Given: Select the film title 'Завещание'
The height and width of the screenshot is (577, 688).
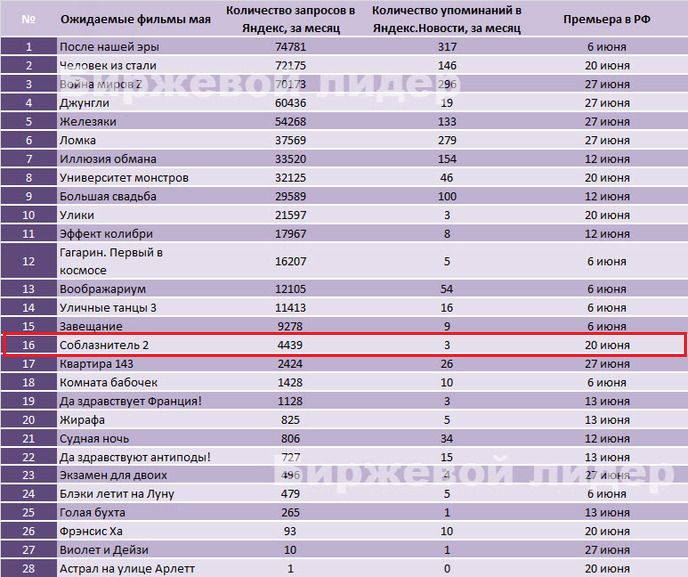Looking at the screenshot, I should [x=91, y=326].
